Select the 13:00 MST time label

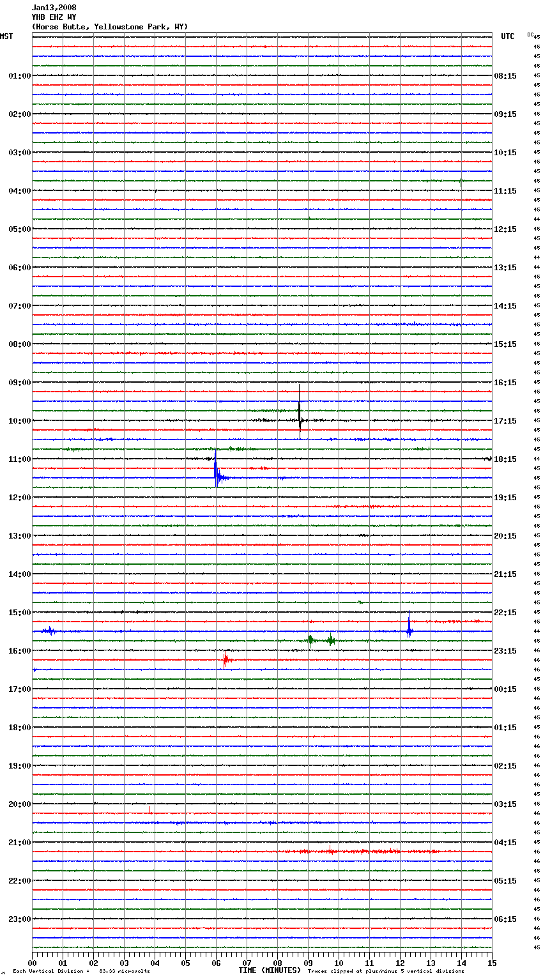(x=20, y=536)
